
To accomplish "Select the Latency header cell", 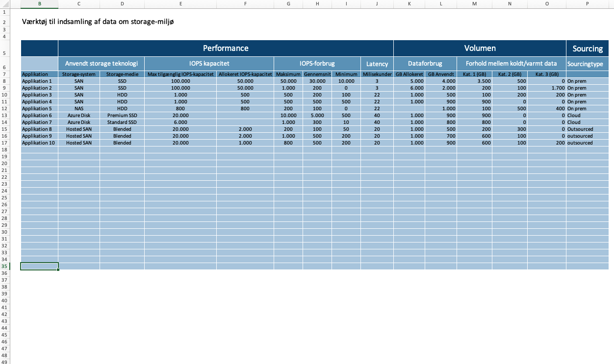I will point(377,64).
